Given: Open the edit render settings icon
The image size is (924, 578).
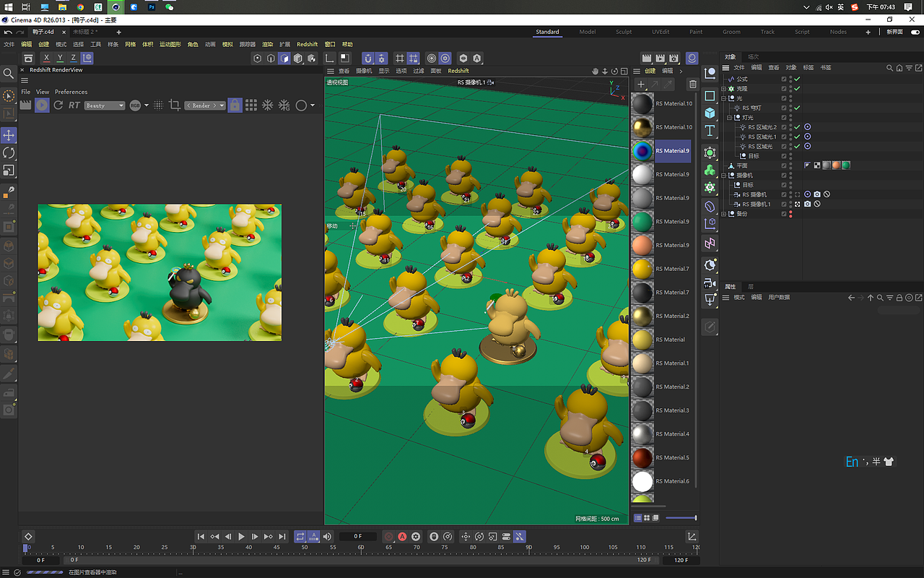Looking at the screenshot, I should click(674, 58).
